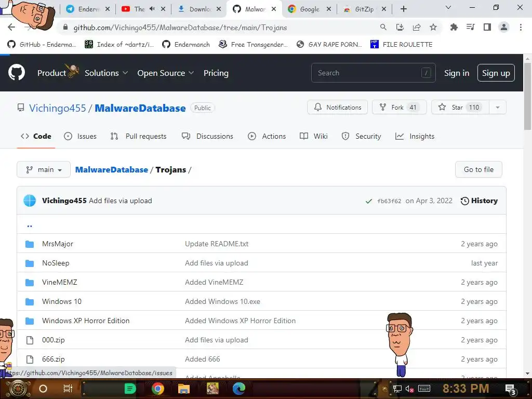Open the Star list dropdown arrow
This screenshot has height=399, width=532.
point(497,107)
